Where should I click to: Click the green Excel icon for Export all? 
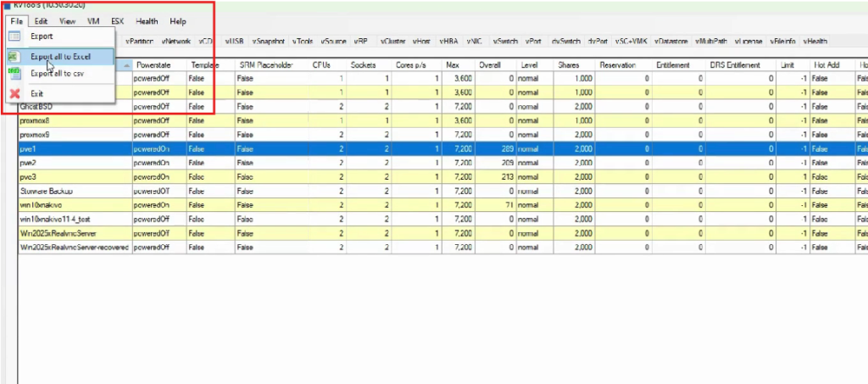14,56
